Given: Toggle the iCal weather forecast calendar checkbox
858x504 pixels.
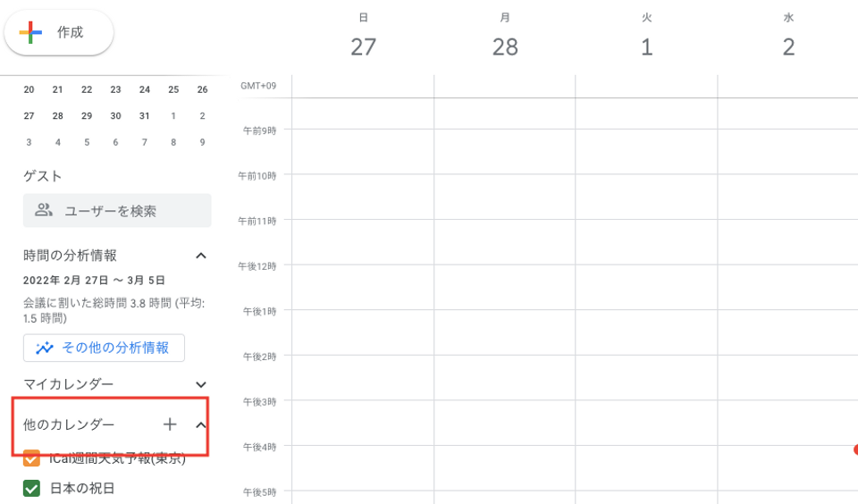Looking at the screenshot, I should pyautogui.click(x=32, y=458).
